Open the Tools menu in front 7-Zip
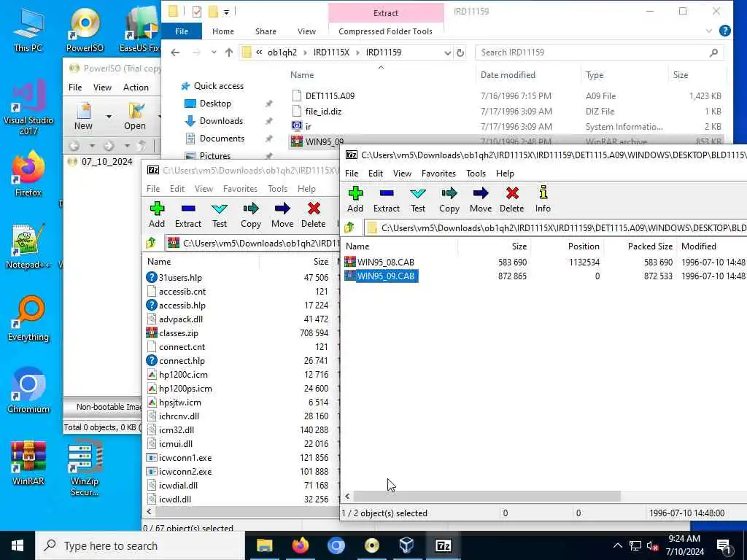Viewport: 747px width, 560px height. [x=476, y=174]
